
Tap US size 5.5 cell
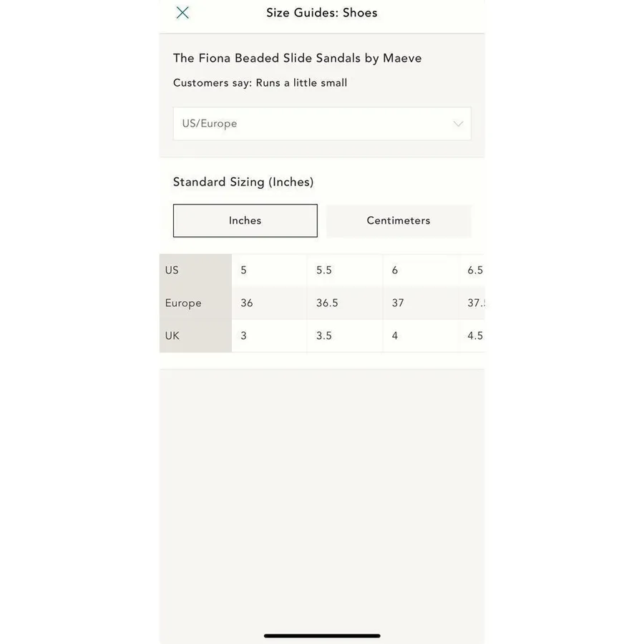pos(345,270)
